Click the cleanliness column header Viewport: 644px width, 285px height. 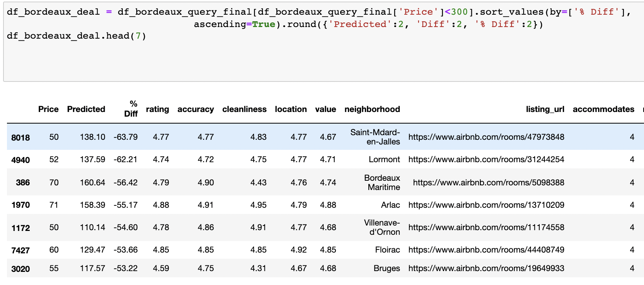244,109
